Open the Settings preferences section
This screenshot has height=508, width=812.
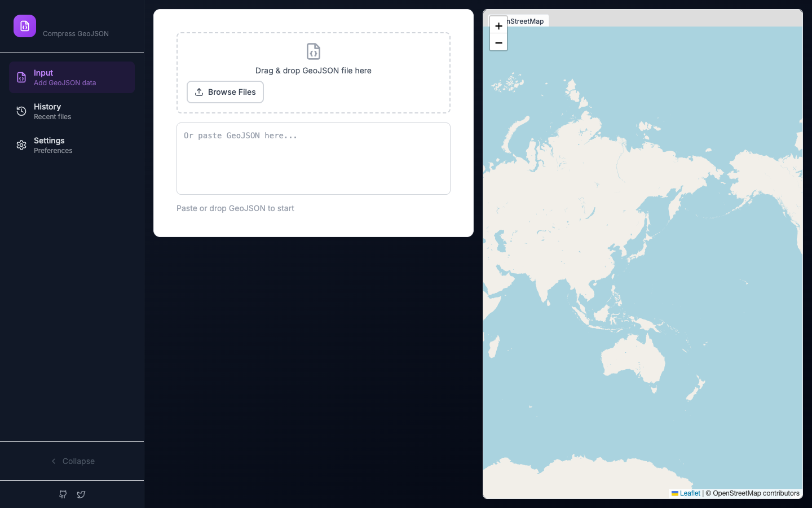point(72,145)
